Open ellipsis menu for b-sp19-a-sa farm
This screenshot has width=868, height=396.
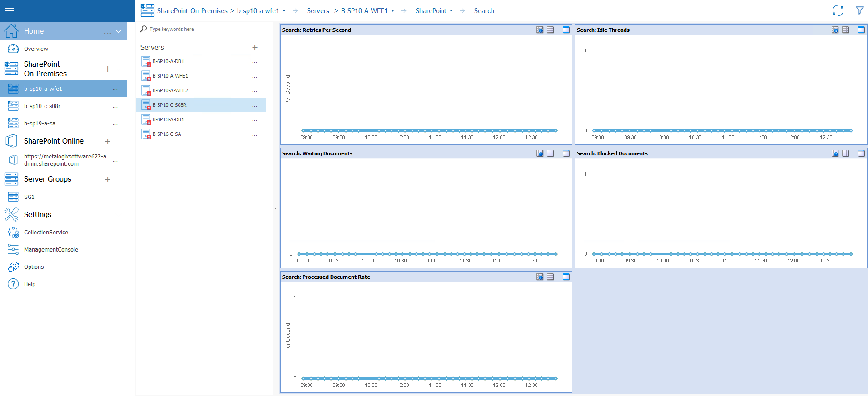tap(115, 124)
